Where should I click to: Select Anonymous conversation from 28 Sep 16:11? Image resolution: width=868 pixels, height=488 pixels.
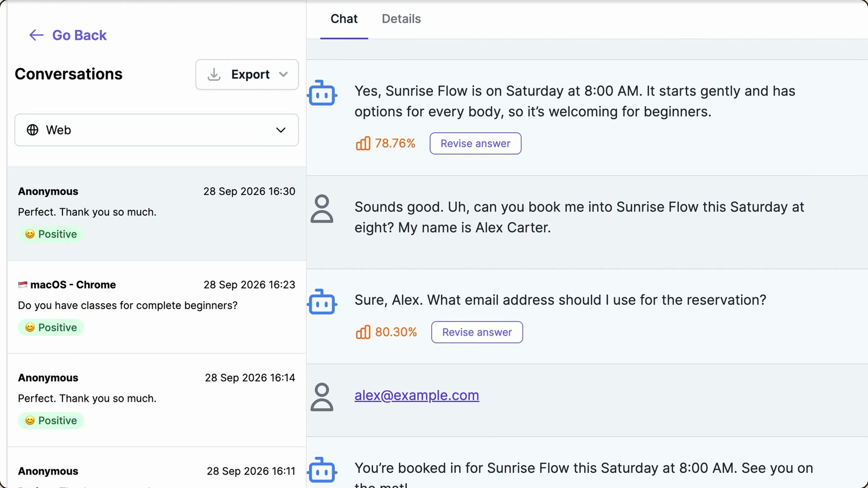coord(156,468)
